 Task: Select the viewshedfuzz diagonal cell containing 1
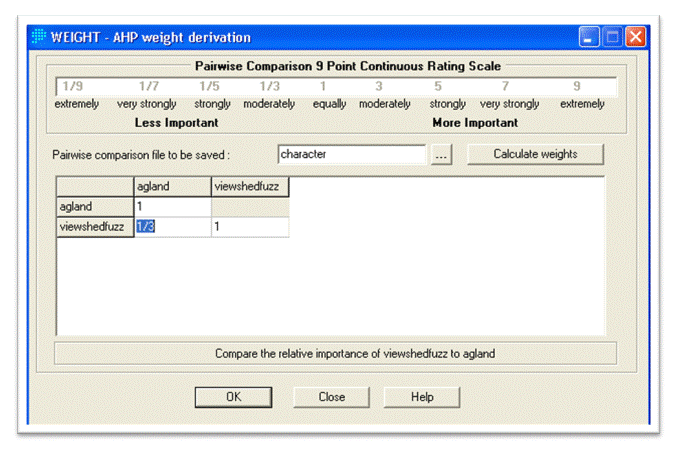coord(250,227)
